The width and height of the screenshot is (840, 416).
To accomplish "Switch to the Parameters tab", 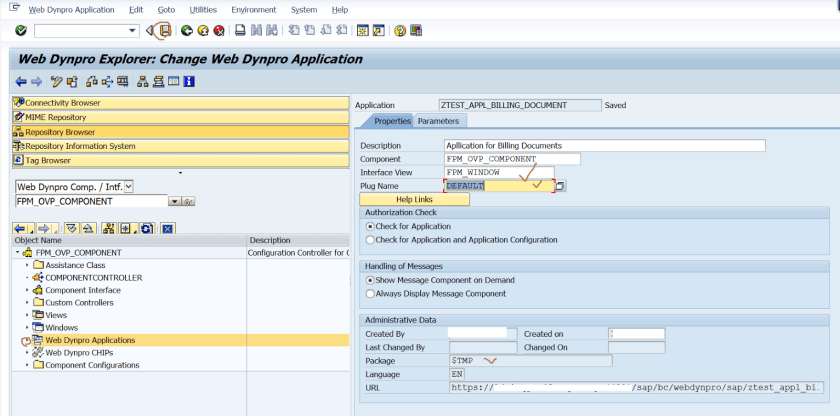I will click(438, 121).
